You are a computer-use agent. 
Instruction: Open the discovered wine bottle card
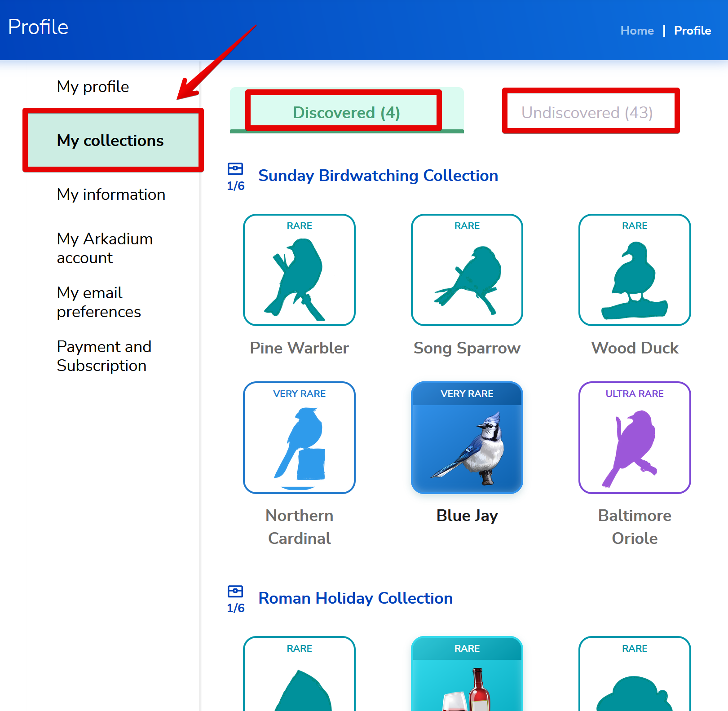click(467, 674)
